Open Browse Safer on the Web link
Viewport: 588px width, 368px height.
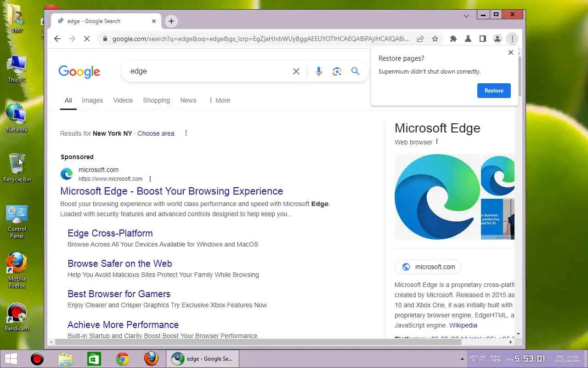click(x=120, y=264)
